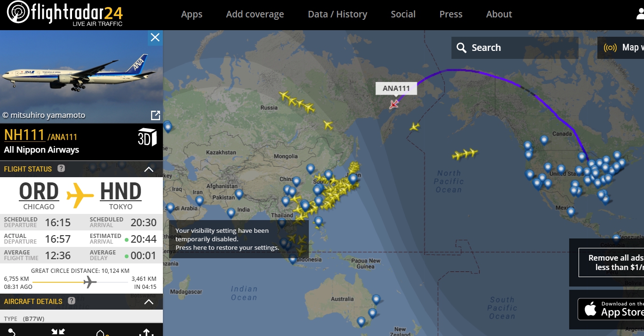Open aircraft photo in new window
Screen dimensions: 644x336
[155, 115]
